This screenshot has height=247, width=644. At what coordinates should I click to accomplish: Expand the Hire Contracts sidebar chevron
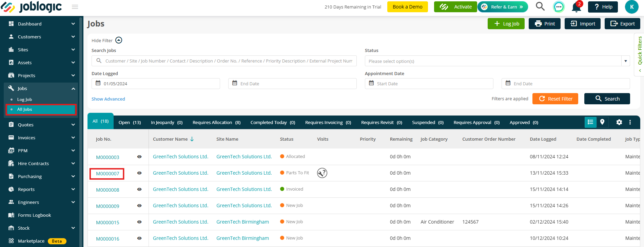(73, 163)
